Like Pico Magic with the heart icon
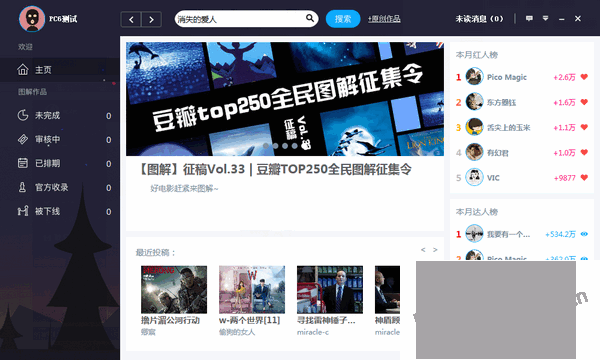The image size is (600, 360). [x=584, y=77]
